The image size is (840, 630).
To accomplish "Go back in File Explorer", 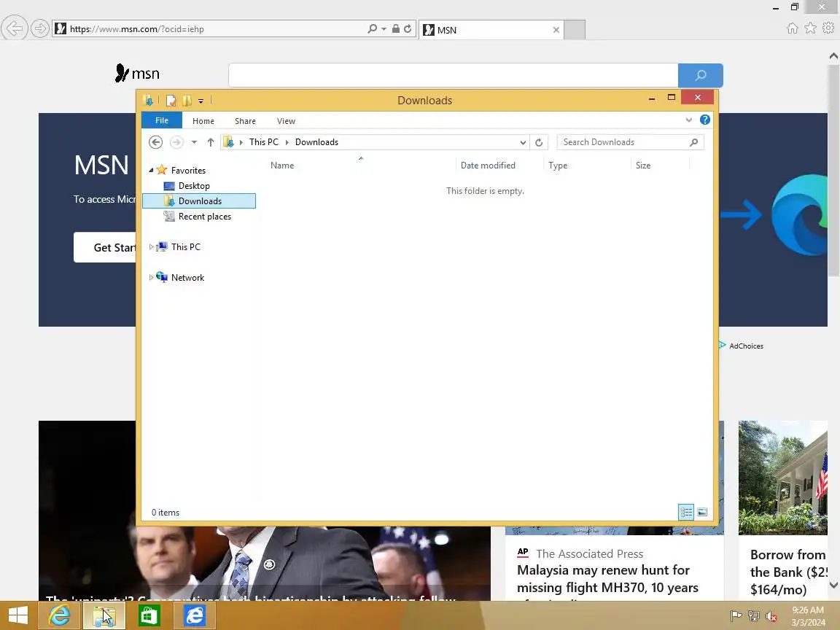I will [155, 142].
